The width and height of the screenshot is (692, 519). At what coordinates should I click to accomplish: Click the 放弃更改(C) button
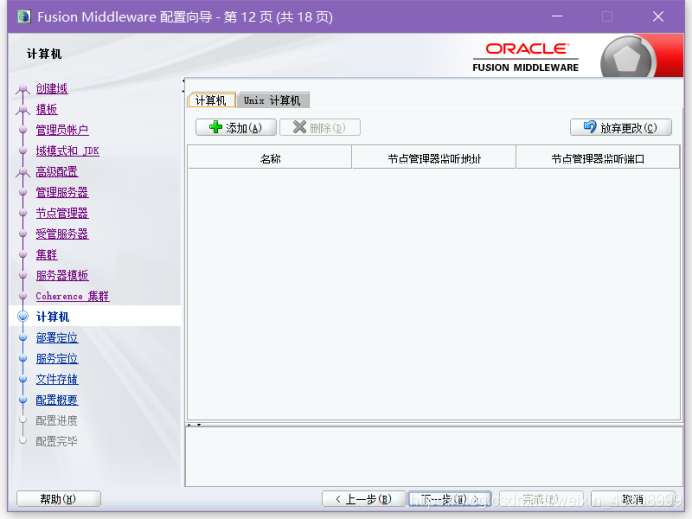coord(621,127)
